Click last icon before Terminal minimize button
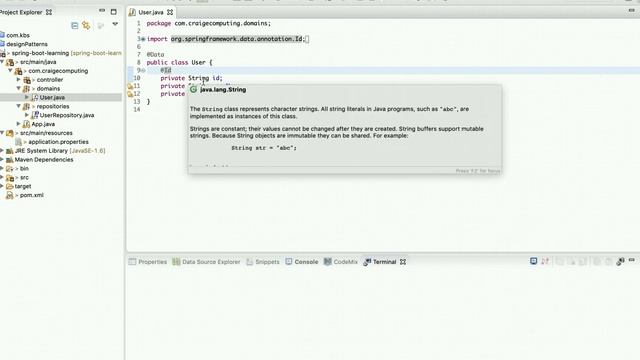The height and width of the screenshot is (360, 640). 620,262
